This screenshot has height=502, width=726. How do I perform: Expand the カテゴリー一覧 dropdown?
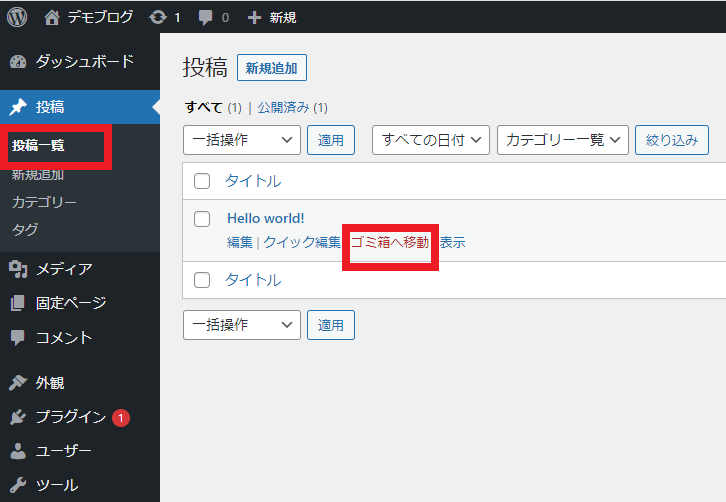click(562, 141)
